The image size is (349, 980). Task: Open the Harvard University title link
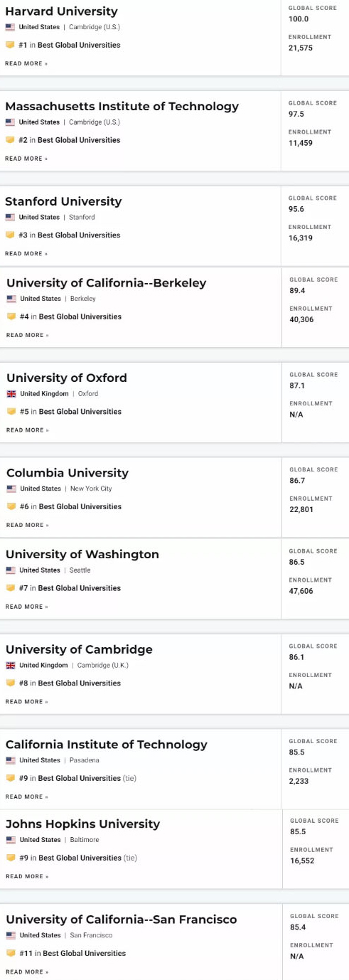click(61, 11)
